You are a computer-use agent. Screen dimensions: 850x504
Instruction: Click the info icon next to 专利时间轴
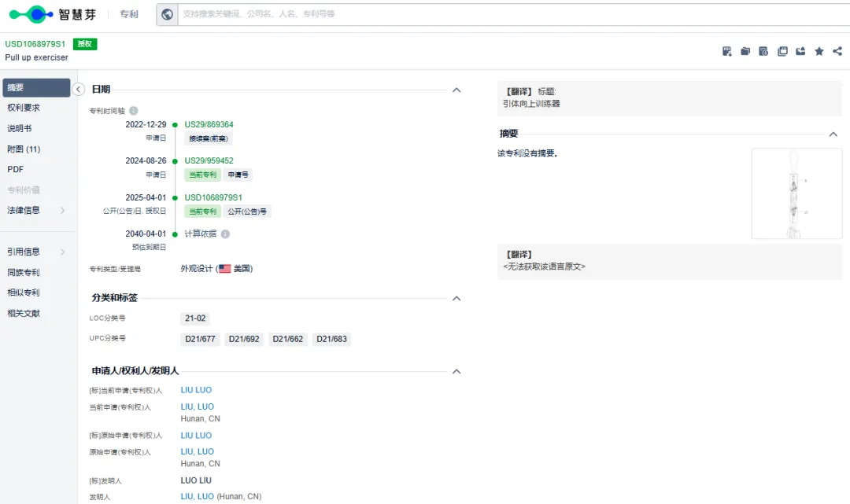(133, 110)
